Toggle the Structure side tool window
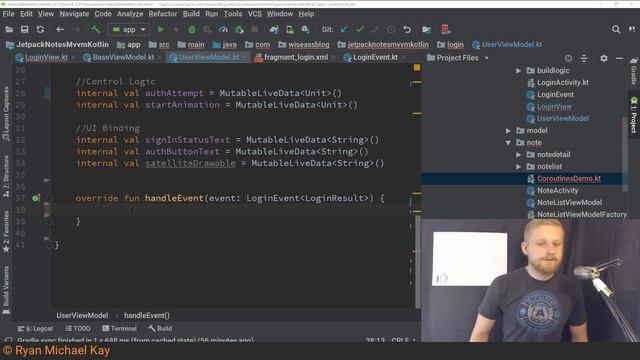This screenshot has height=360, width=640. click(6, 176)
